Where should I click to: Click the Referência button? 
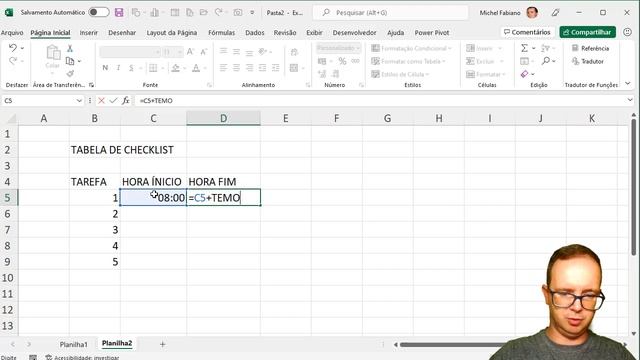[x=590, y=48]
